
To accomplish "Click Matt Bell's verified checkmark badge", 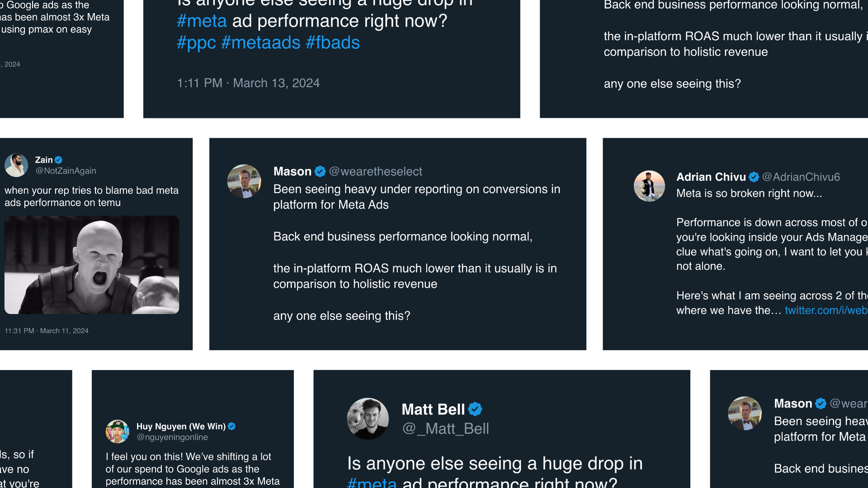I will [475, 409].
